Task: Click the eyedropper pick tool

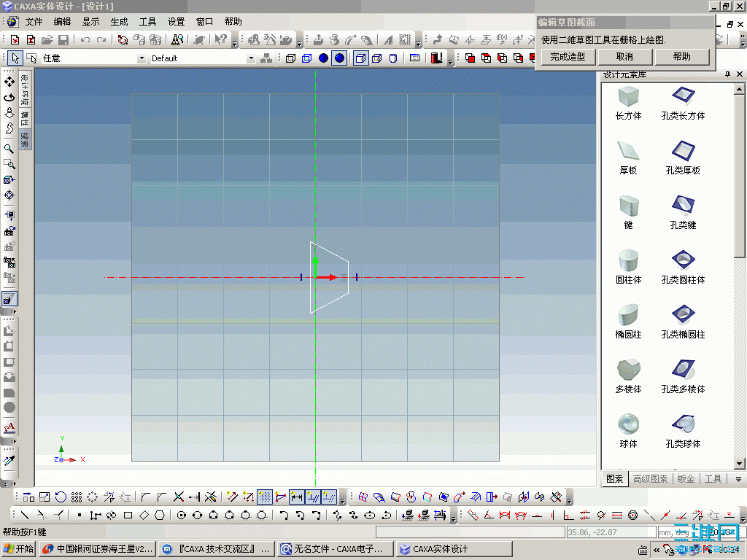Action: pyautogui.click(x=9, y=461)
